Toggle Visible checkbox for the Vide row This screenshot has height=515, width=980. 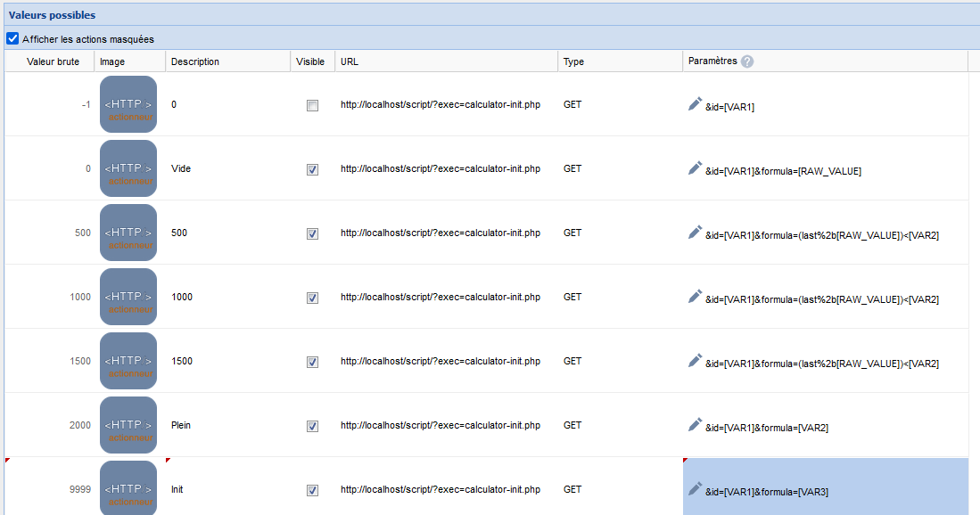point(312,169)
